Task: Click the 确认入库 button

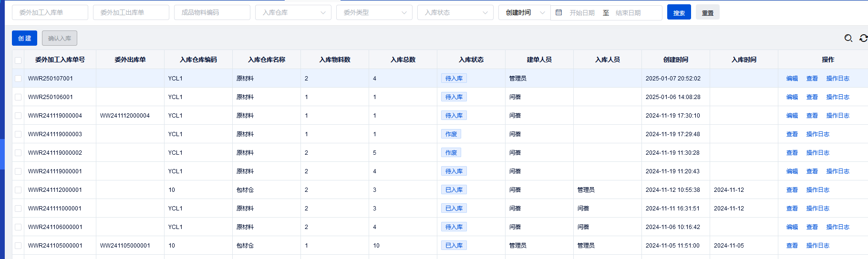Action: (x=60, y=38)
